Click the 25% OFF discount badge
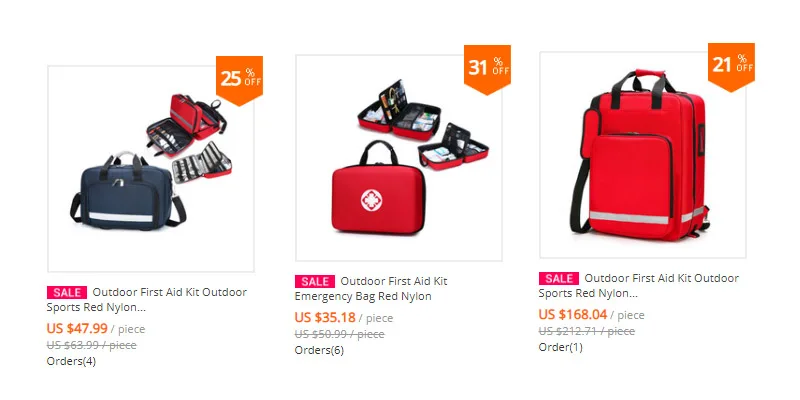The image size is (800, 400). (239, 80)
